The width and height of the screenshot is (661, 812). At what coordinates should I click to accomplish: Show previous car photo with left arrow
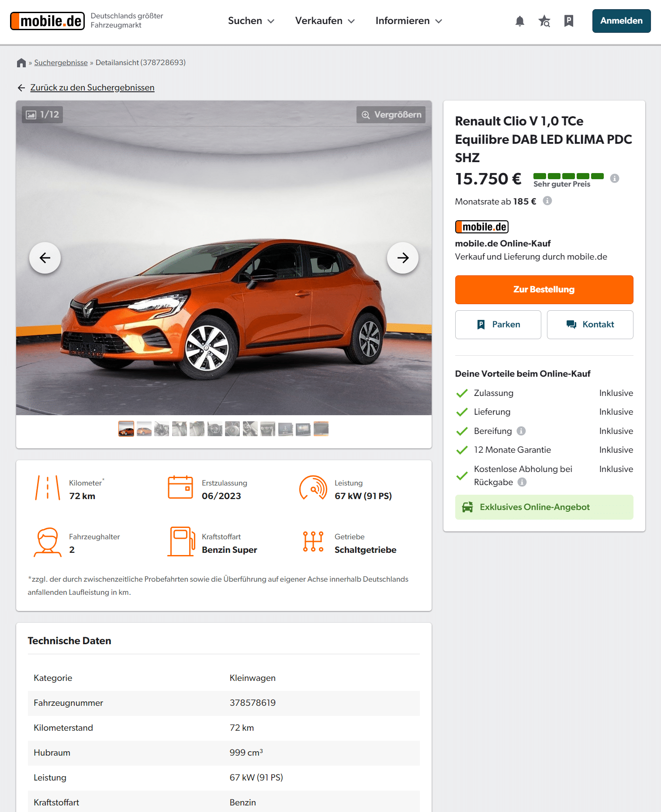pyautogui.click(x=45, y=258)
